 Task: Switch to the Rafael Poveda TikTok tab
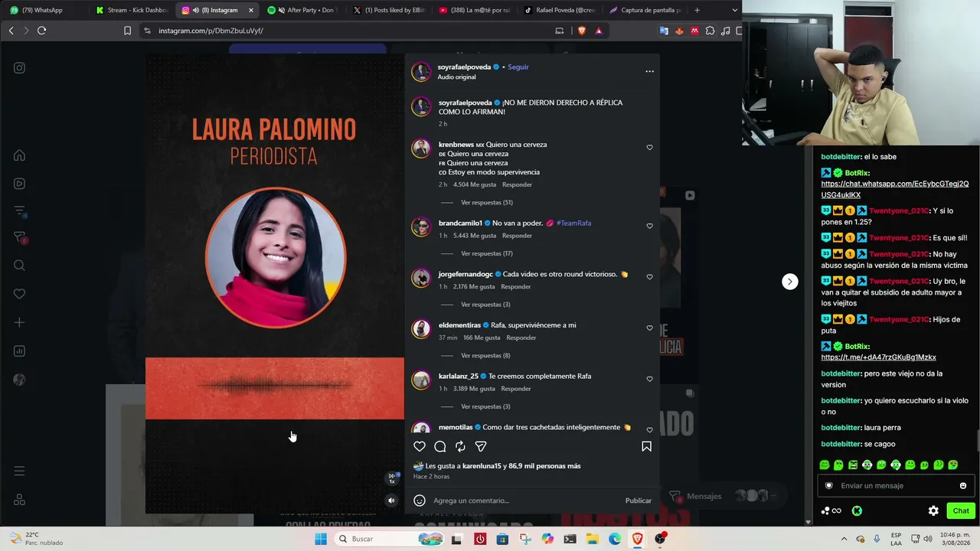[x=560, y=10]
